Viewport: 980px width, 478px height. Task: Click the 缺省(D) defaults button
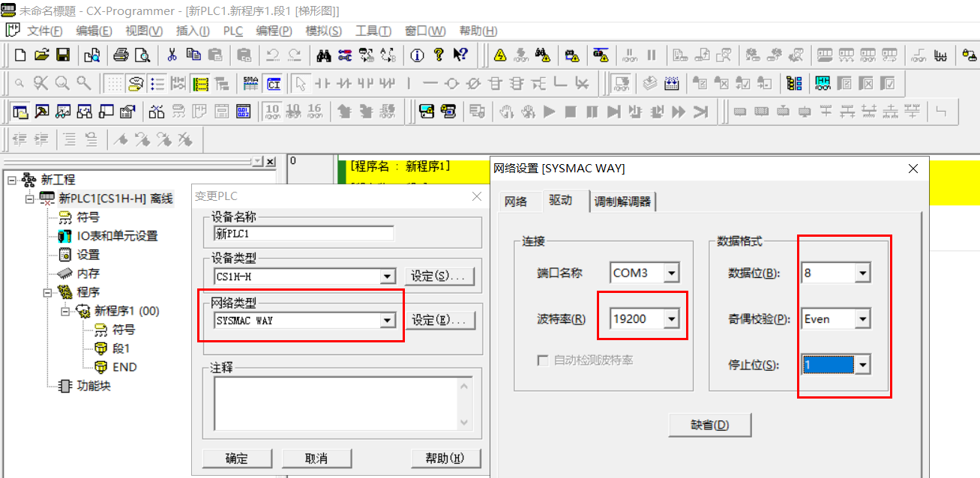[x=710, y=425]
